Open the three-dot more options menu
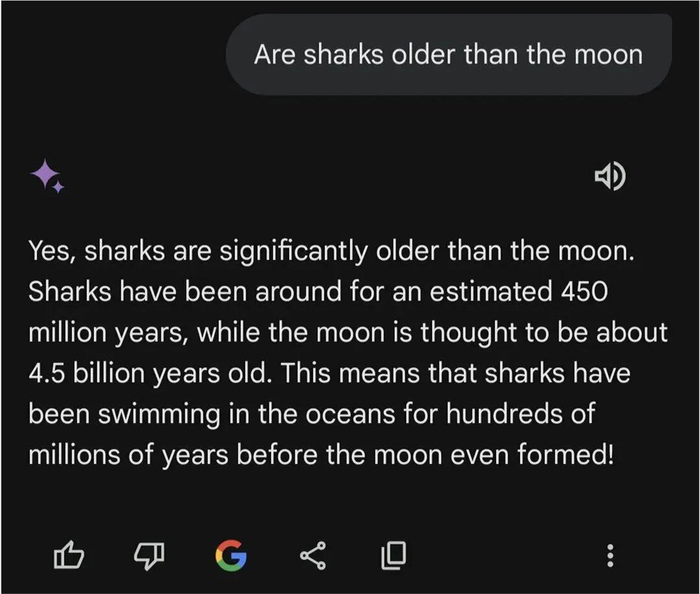 tap(610, 556)
